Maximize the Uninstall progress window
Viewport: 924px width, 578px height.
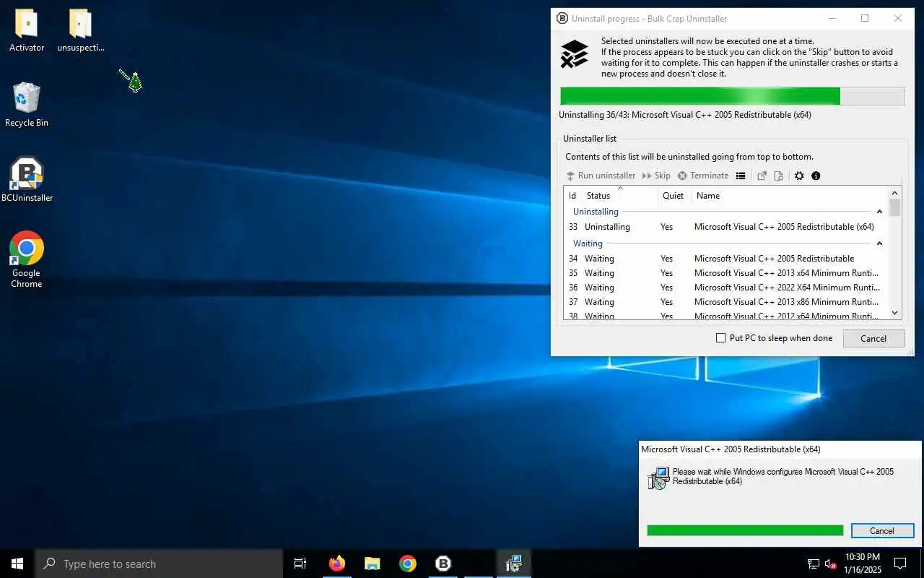pyautogui.click(x=865, y=19)
